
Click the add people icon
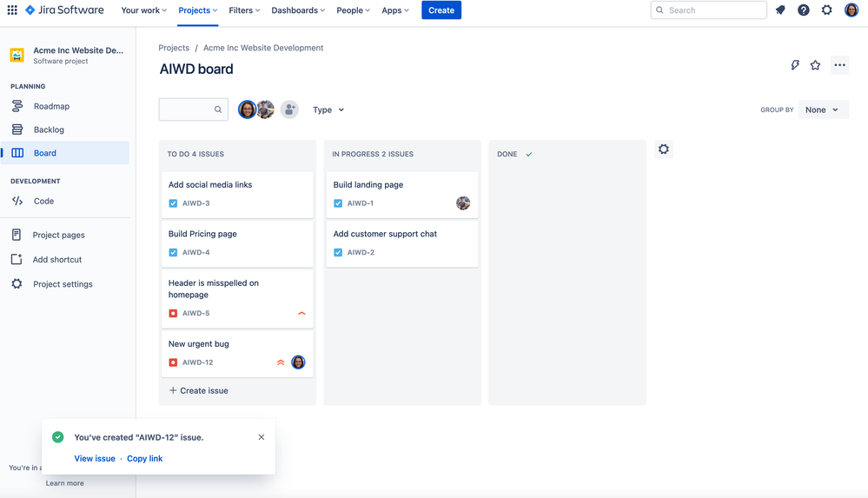pyautogui.click(x=289, y=110)
